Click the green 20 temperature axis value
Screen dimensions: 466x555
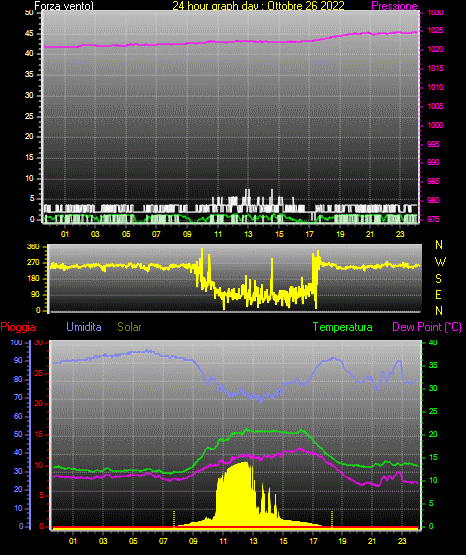point(433,434)
